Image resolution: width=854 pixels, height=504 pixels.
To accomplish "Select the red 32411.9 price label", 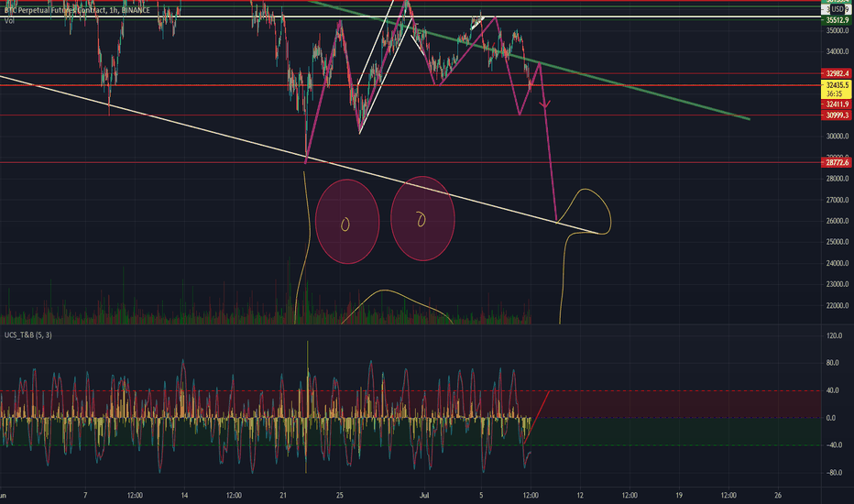I will pos(837,104).
